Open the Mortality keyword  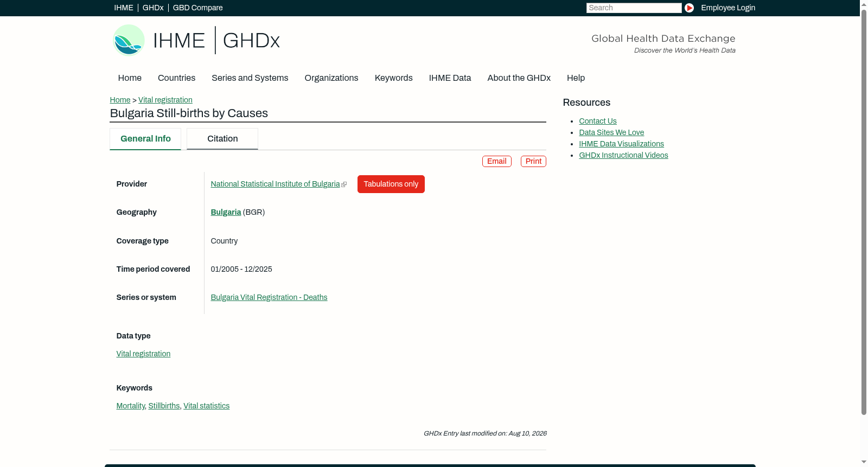130,406
